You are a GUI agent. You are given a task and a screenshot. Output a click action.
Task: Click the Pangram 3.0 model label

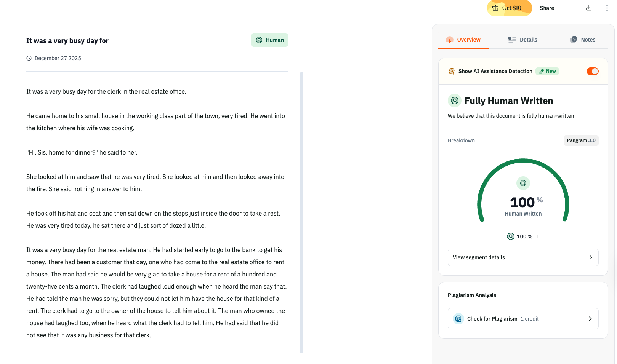click(x=581, y=140)
